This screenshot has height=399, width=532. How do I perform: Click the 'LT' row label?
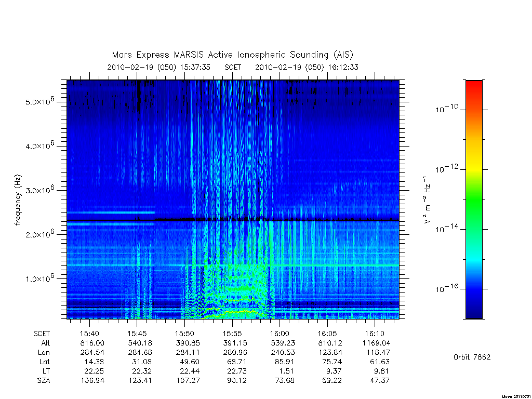point(46,371)
